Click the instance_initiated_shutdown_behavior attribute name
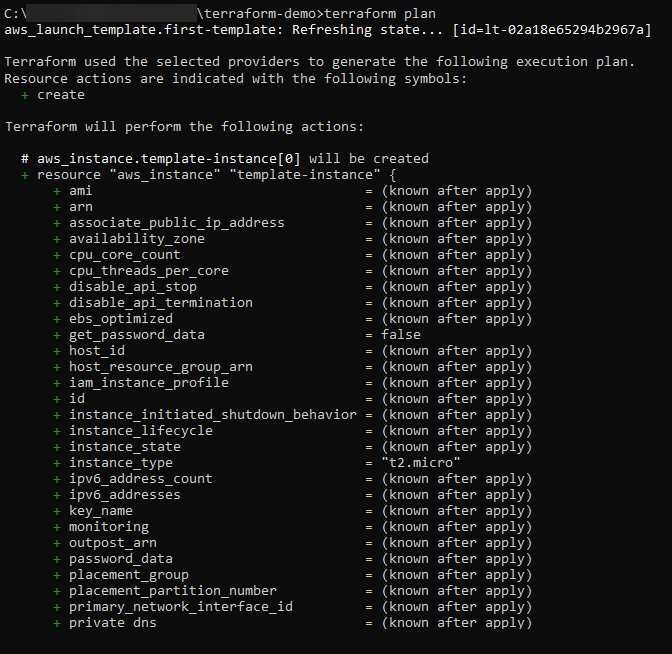The width and height of the screenshot is (672, 654). click(x=213, y=415)
